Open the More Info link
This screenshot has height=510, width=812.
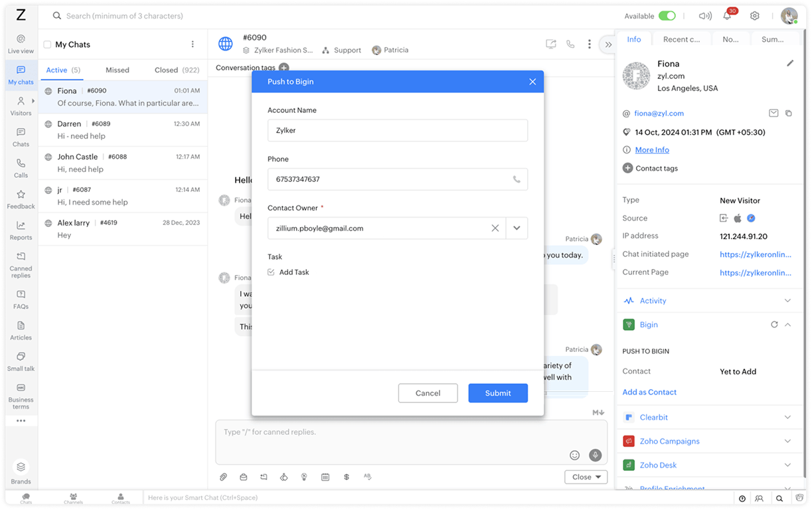click(x=652, y=150)
